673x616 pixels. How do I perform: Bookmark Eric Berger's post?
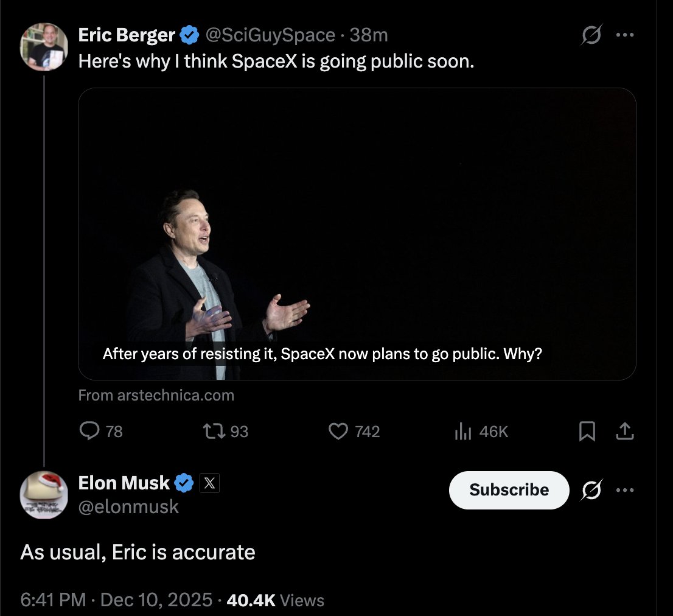tap(587, 432)
